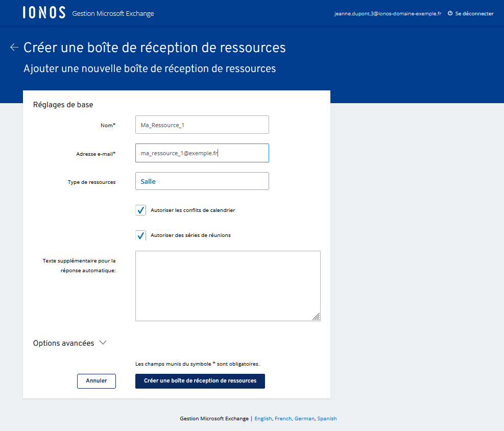Viewport: 504px width, 431px height.
Task: Click the IONOS logo
Action: [44, 13]
